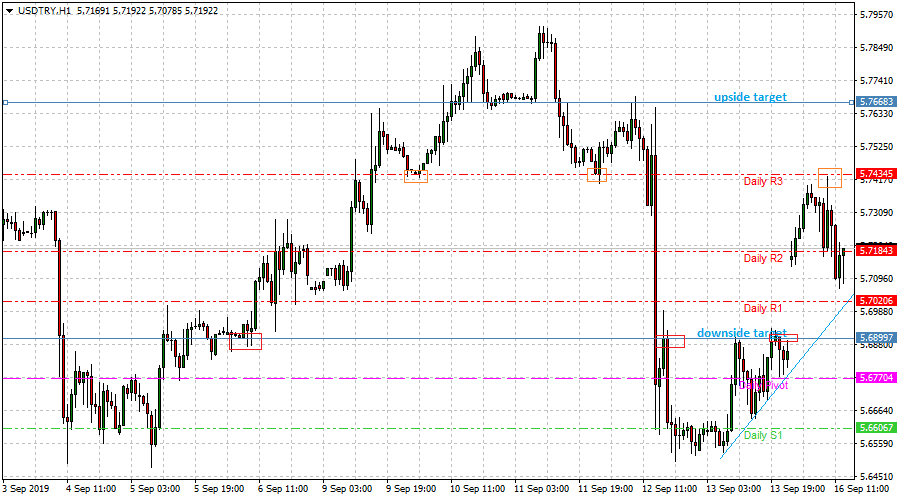Image resolution: width=900 pixels, height=500 pixels.
Task: Click the red 5.71843 price tag
Action: pos(875,251)
